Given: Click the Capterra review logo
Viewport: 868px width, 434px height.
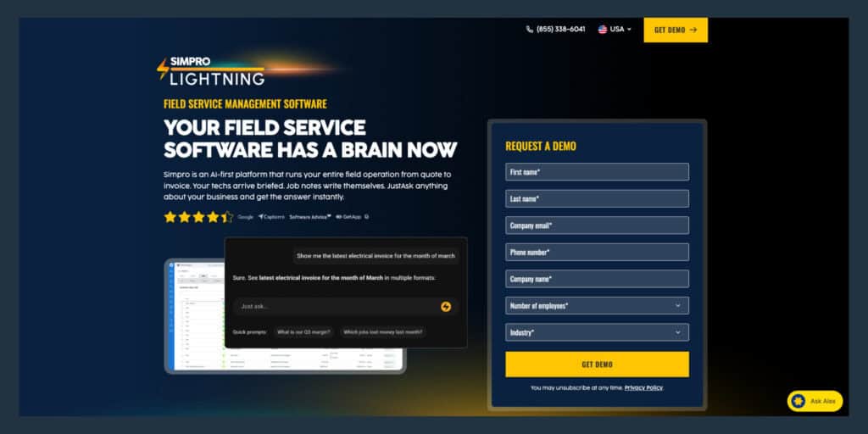Looking at the screenshot, I should click(271, 217).
